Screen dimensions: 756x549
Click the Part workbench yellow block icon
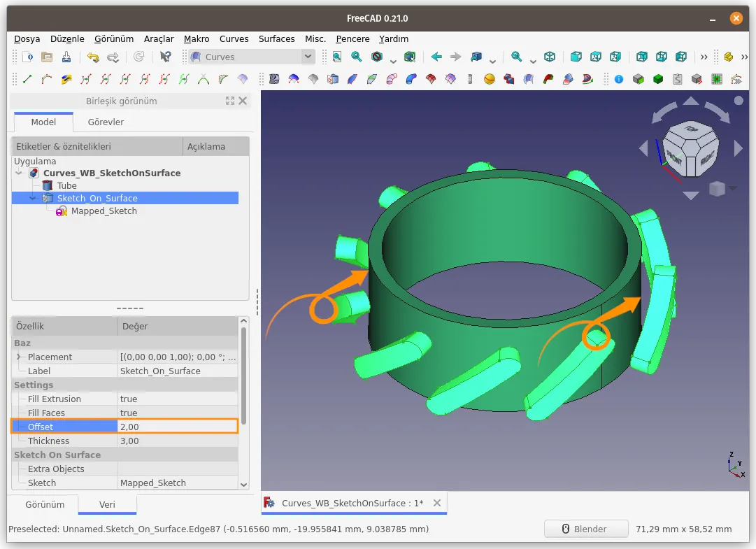(x=729, y=57)
